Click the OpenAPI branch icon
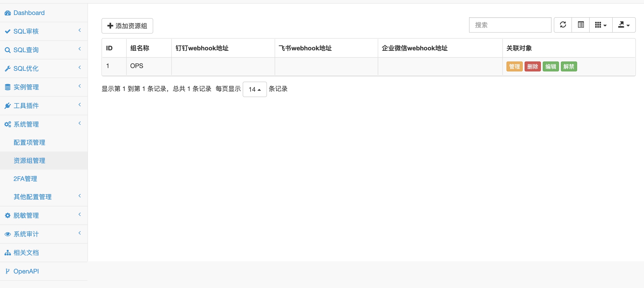Image resolution: width=644 pixels, height=288 pixels. (8, 271)
